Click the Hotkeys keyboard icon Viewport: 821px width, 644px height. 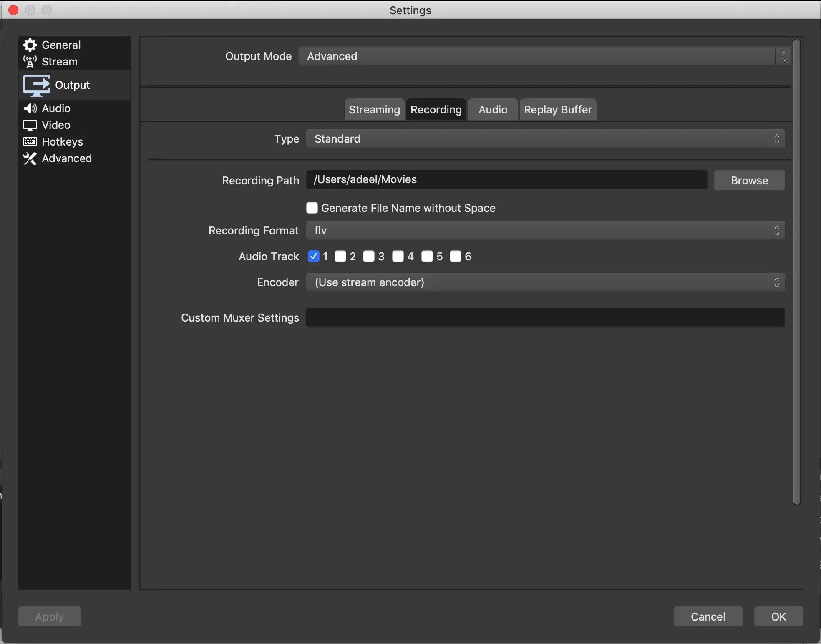pyautogui.click(x=30, y=142)
